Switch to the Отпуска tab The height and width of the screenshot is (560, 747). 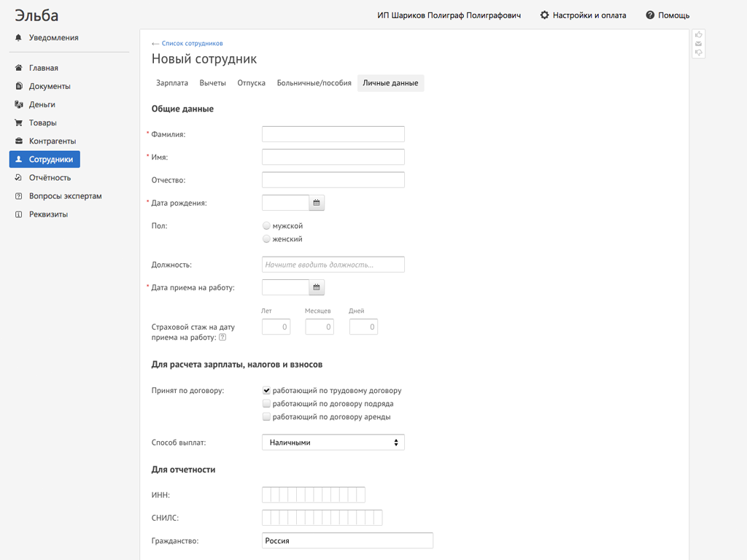251,83
